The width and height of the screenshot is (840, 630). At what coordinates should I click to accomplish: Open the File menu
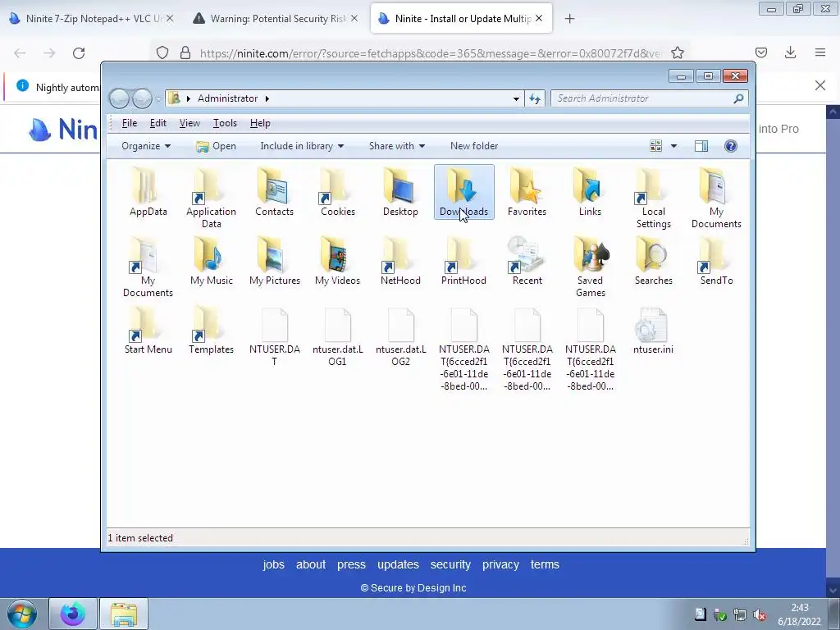[x=129, y=123]
